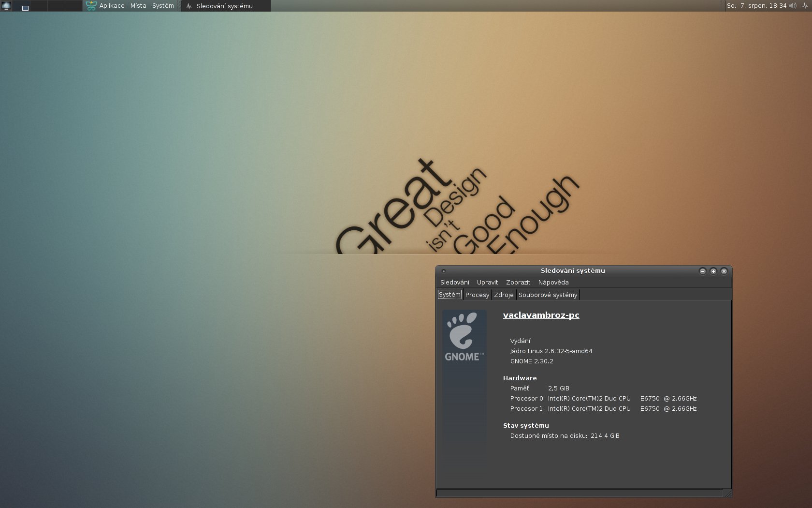The width and height of the screenshot is (812, 508).
Task: Click the Procesor 1 row
Action: [603, 409]
